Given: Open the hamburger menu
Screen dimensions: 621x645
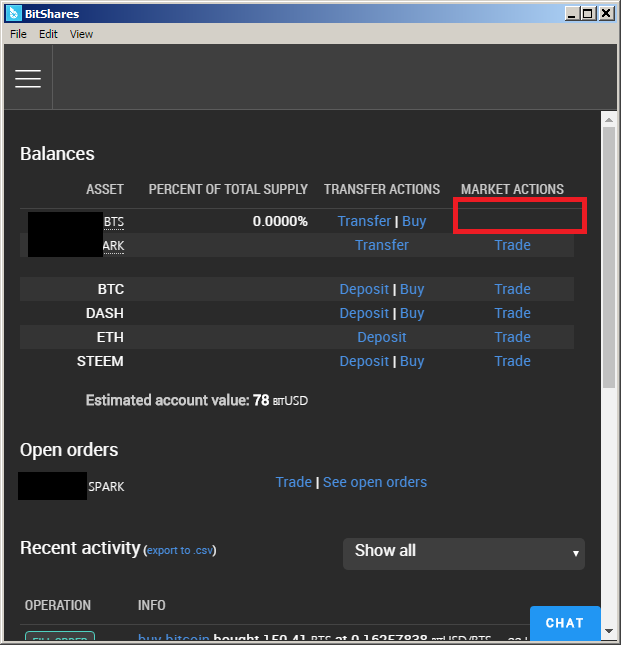Looking at the screenshot, I should 28,78.
